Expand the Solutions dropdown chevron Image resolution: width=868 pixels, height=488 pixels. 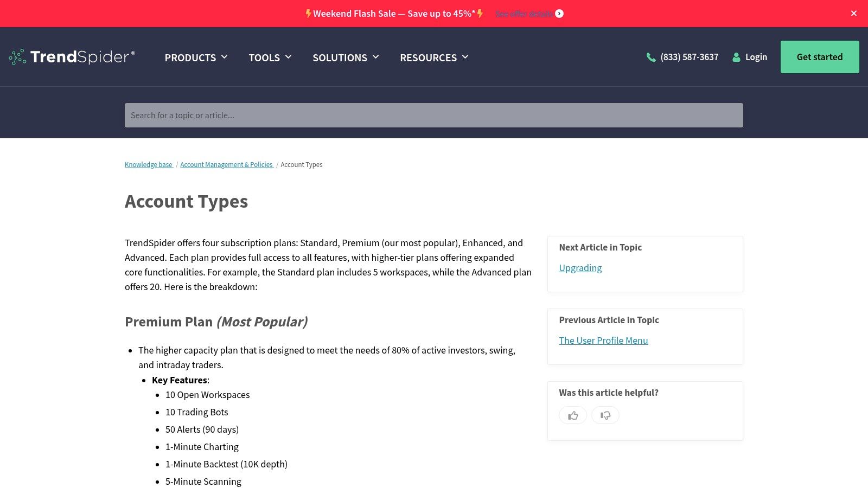tap(375, 57)
